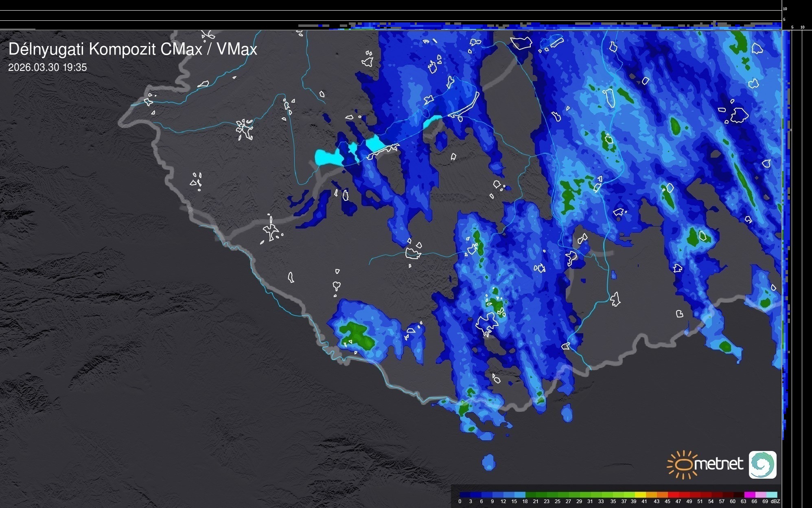
Task: Click the bright red 45 dBZ legend swatch
Action: click(673, 495)
